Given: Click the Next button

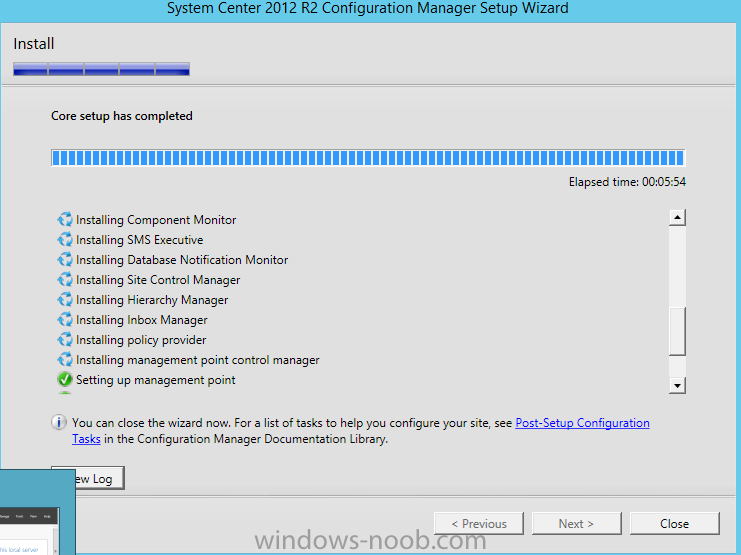Looking at the screenshot, I should tap(576, 524).
